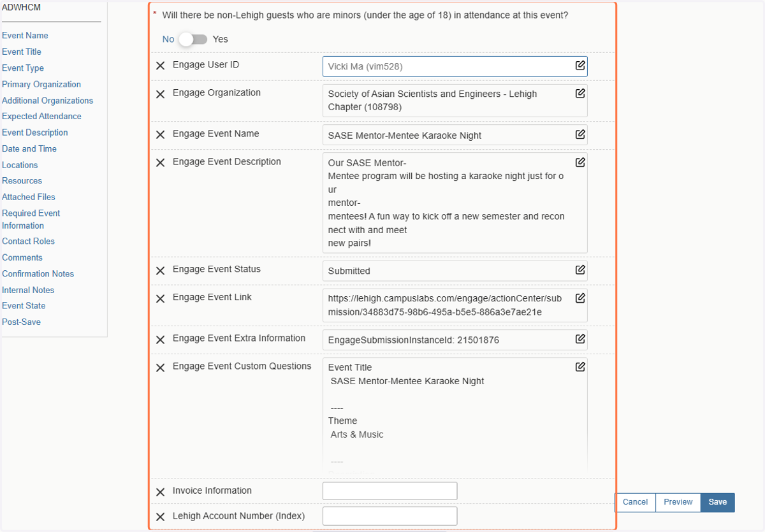The image size is (765, 532).
Task: Click the 'Arts & Music' theme text
Action: point(357,435)
